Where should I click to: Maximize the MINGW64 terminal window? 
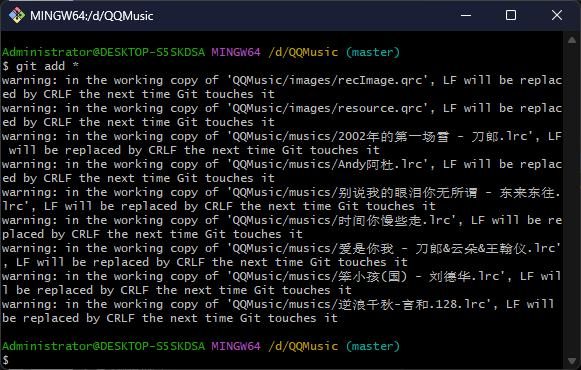pos(511,16)
